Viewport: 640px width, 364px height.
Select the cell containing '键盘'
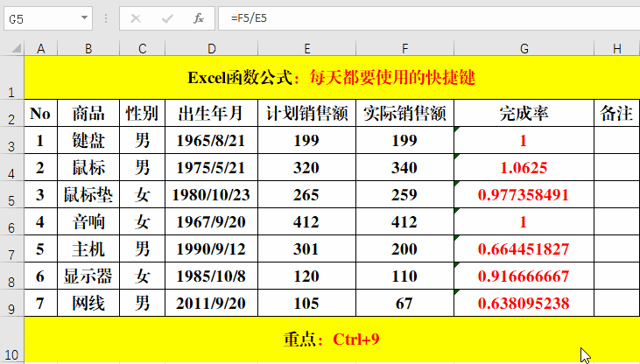pos(88,140)
